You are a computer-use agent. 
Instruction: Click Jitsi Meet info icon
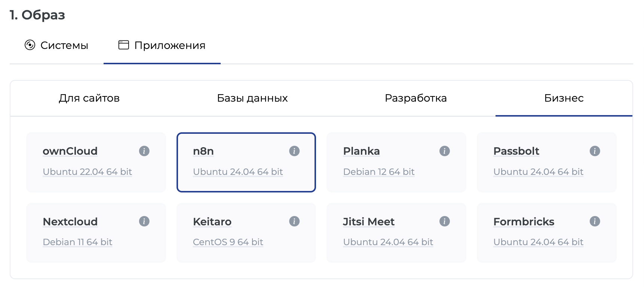click(444, 221)
